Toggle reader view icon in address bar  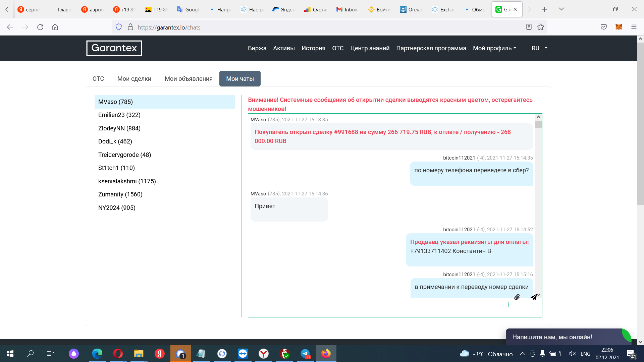coord(529,27)
